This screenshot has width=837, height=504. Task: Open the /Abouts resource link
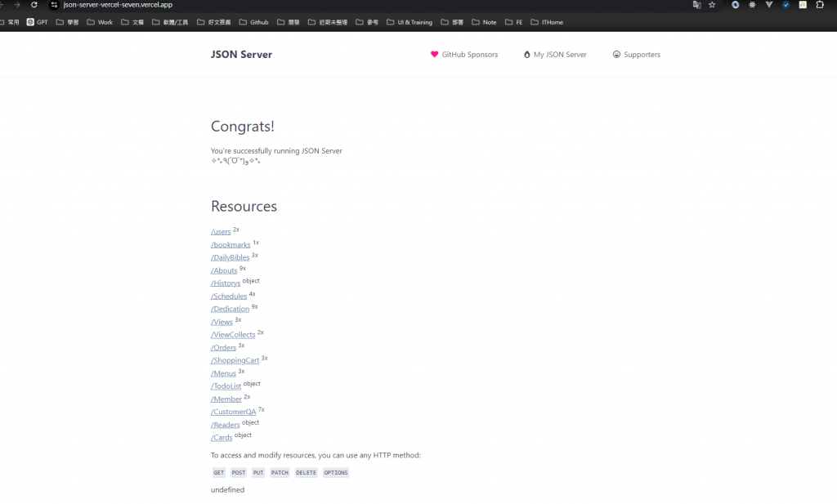(x=224, y=270)
